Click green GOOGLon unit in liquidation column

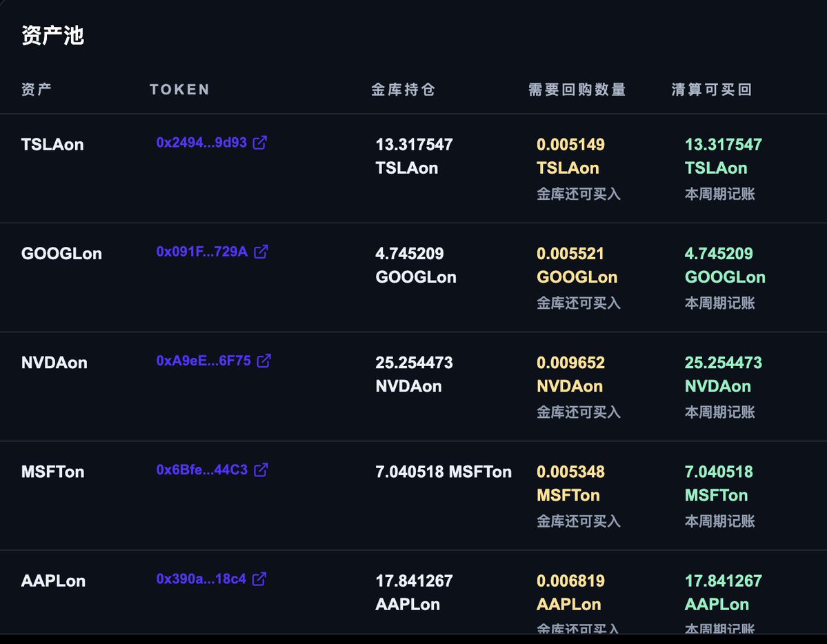pos(725,277)
